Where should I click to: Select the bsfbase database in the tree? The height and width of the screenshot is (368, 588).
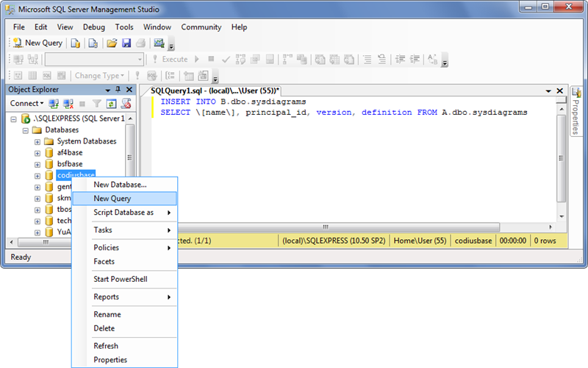tap(70, 164)
